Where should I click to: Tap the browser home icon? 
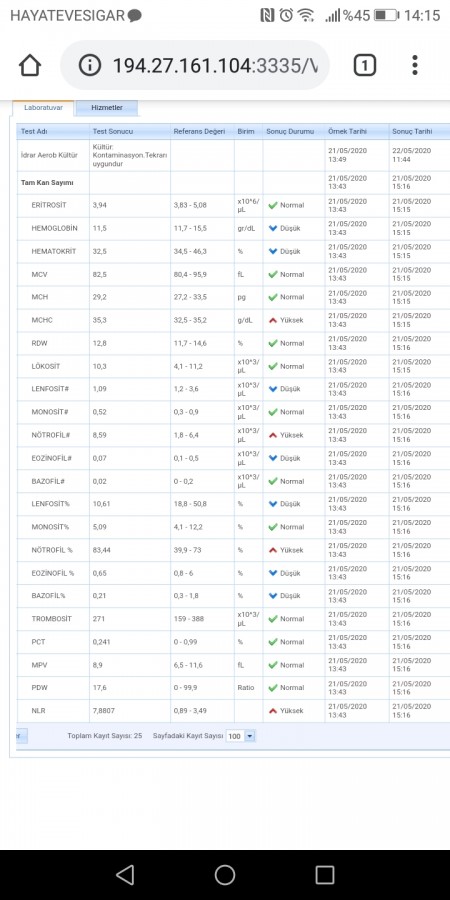(30, 65)
